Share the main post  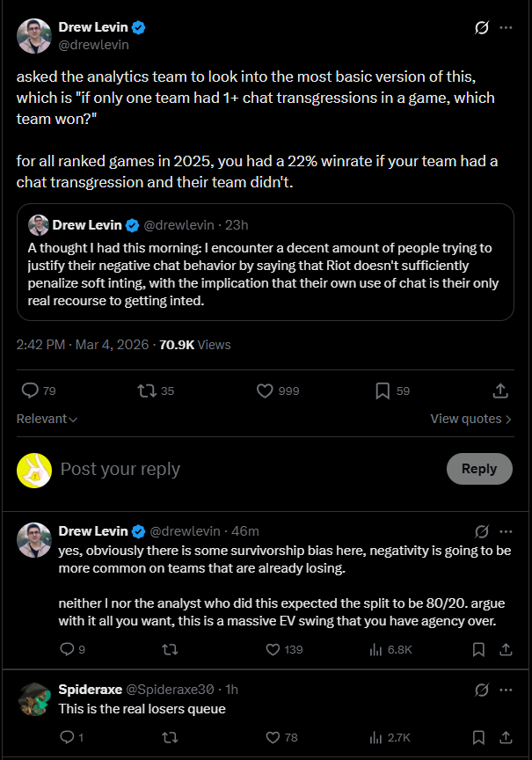[500, 391]
